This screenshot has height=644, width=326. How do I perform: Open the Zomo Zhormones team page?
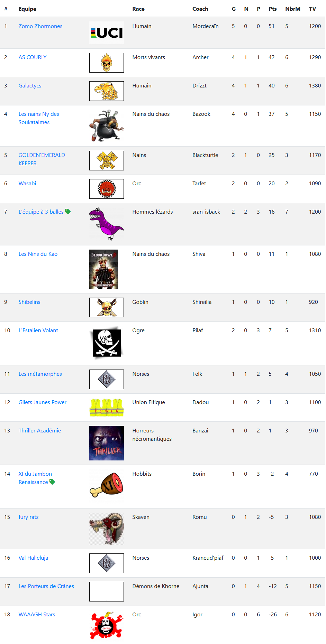[x=40, y=26]
